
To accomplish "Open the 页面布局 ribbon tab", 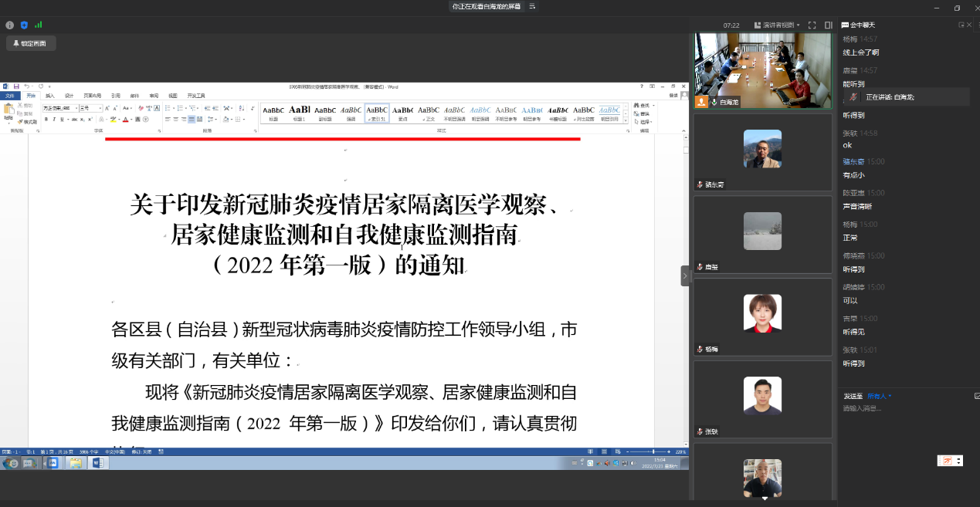I will click(x=92, y=96).
